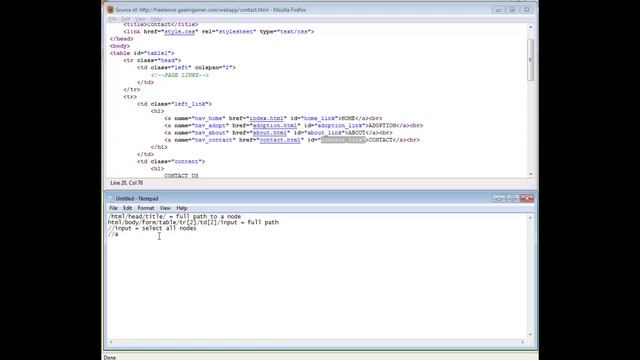Click scroll-up arrow in source window

[x=531, y=27]
